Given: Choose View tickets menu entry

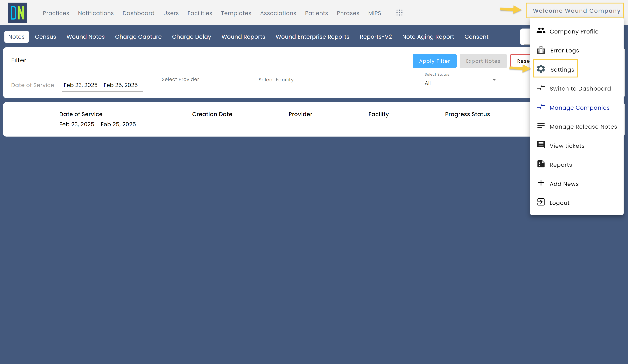Looking at the screenshot, I should click(x=576, y=146).
